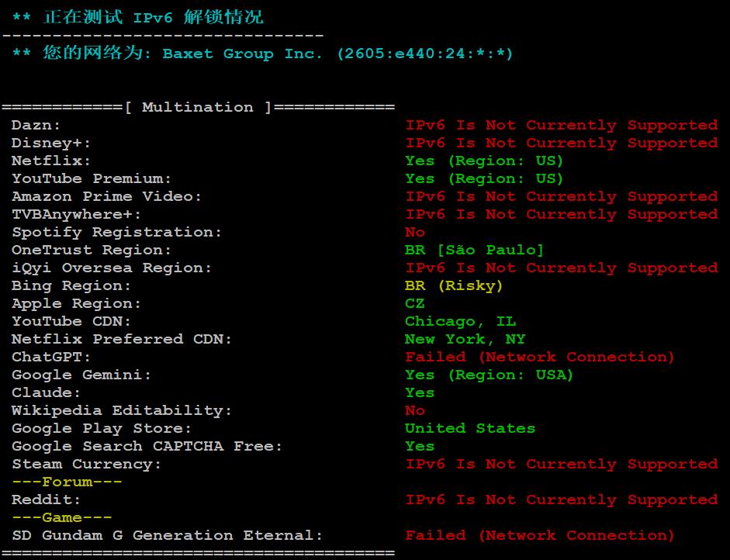Select Wikipedia Editability result 'No'
This screenshot has width=730, height=560.
tap(415, 410)
